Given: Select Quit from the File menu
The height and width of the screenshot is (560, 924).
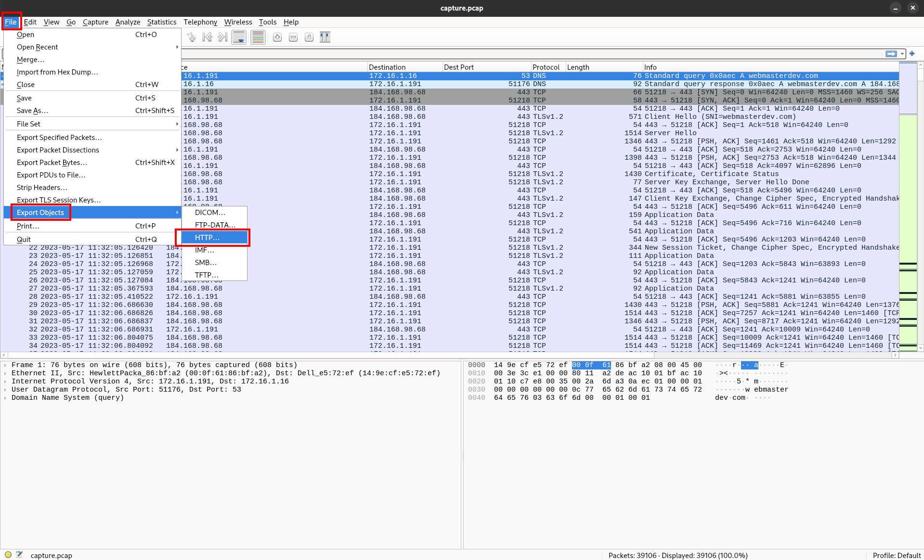Looking at the screenshot, I should click(92, 240).
